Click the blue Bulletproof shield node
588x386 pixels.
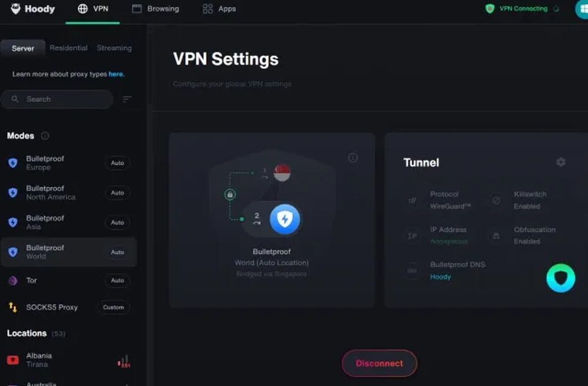point(285,219)
